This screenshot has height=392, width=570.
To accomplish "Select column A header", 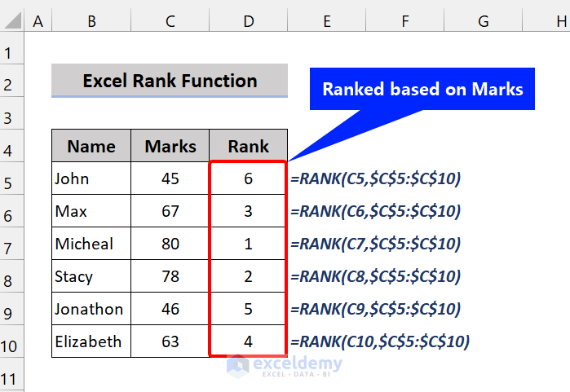I will pos(38,21).
